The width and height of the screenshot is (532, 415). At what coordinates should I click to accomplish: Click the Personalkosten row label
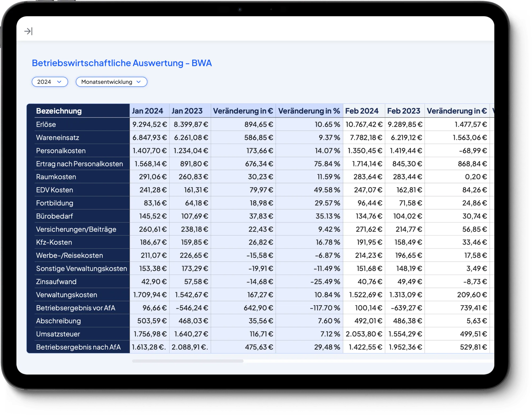click(x=61, y=151)
